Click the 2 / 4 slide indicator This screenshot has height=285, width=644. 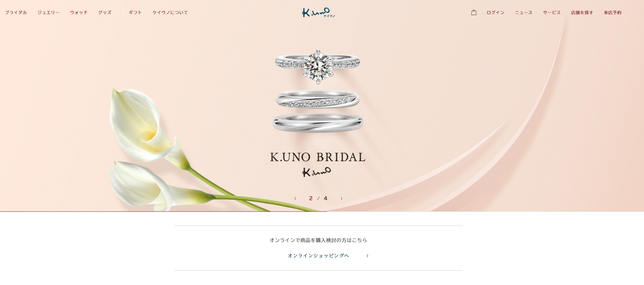318,198
